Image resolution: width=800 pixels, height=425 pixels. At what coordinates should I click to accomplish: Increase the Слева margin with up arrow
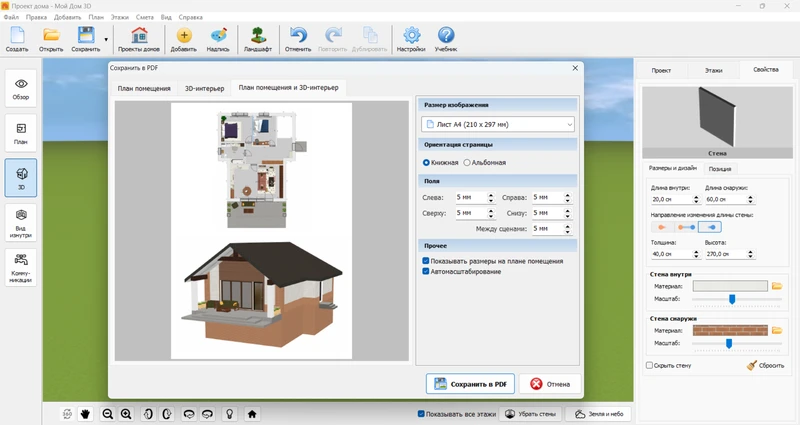coord(491,194)
